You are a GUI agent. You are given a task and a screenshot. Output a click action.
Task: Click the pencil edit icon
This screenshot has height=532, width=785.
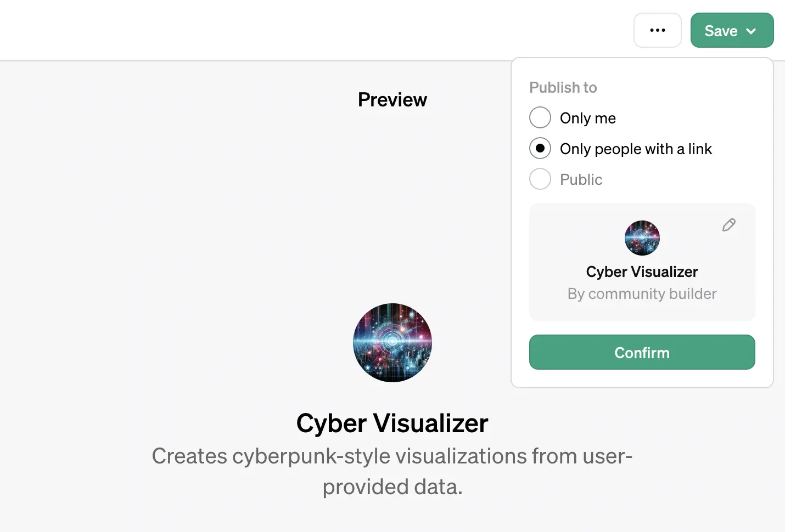pos(728,225)
